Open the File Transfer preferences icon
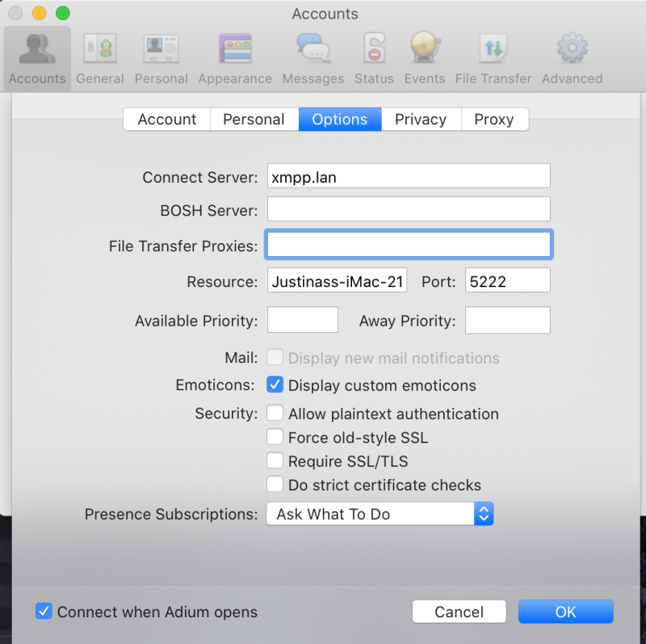Image resolution: width=646 pixels, height=644 pixels. (493, 58)
